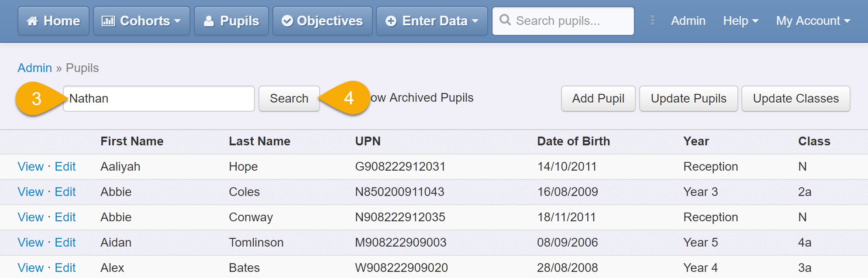The height and width of the screenshot is (278, 868).
Task: Click last name Coles
Action: coord(245,192)
